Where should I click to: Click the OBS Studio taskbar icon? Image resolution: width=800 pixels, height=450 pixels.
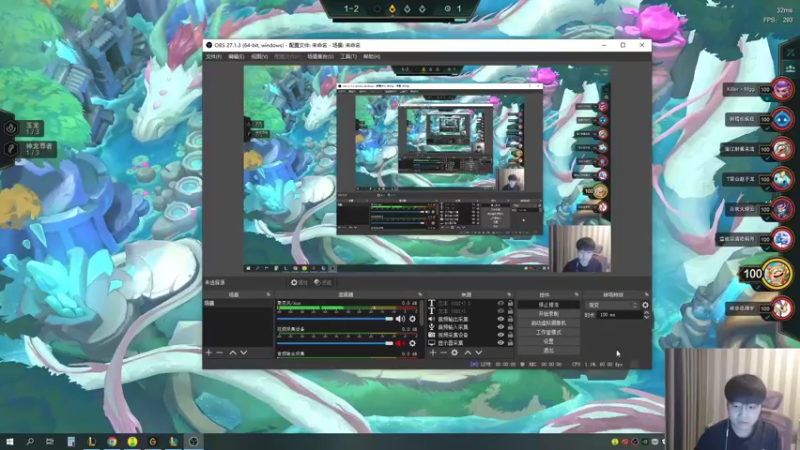193,441
